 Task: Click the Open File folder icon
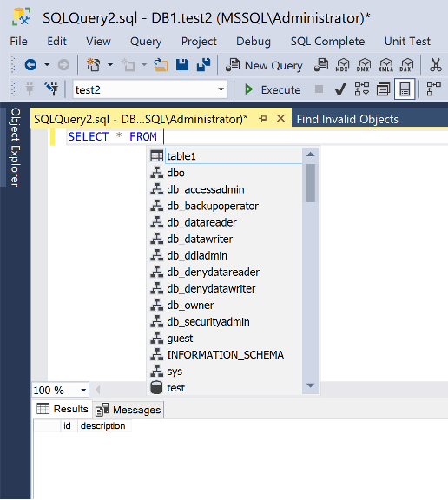[x=161, y=65]
